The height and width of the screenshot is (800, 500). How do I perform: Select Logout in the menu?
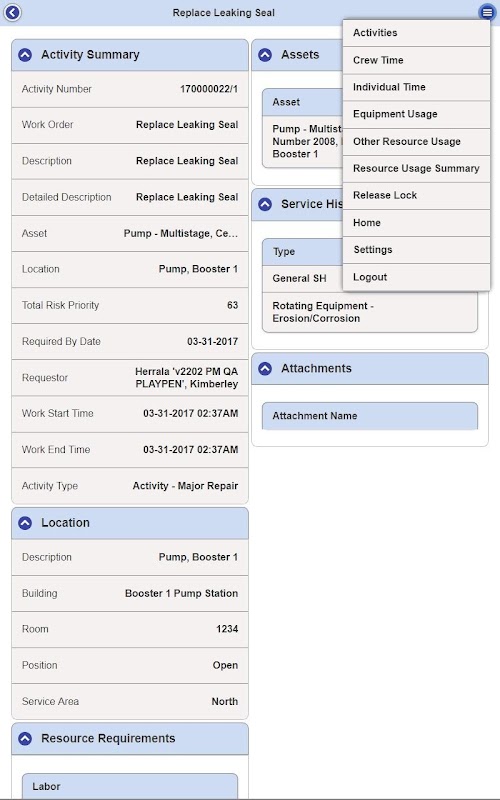click(x=416, y=277)
